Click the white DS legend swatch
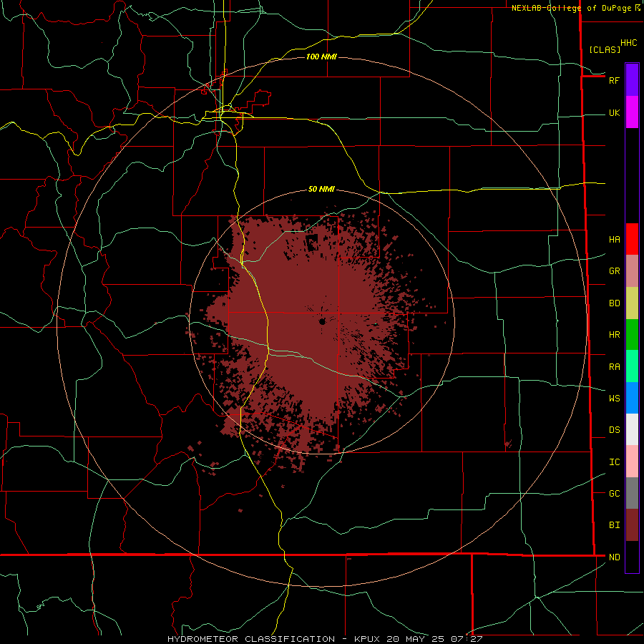 pos(632,429)
